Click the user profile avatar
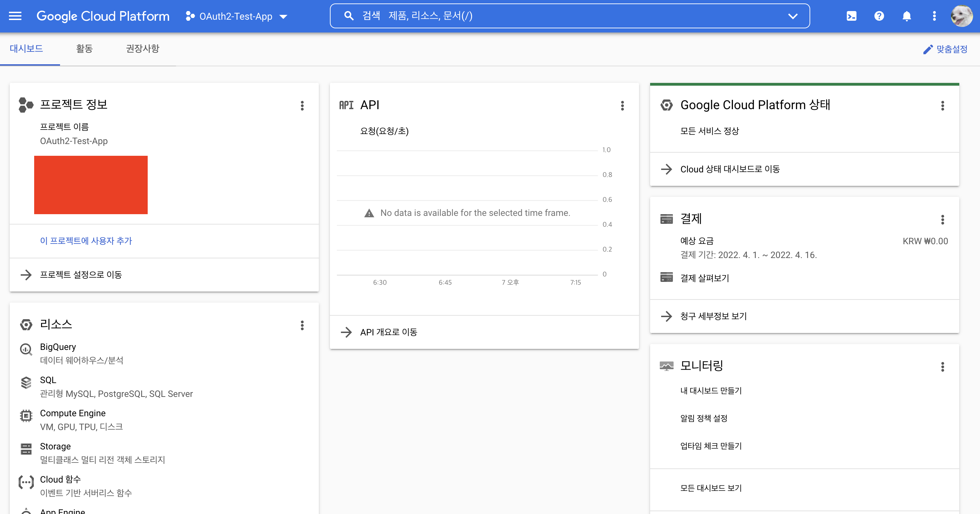 (x=961, y=16)
